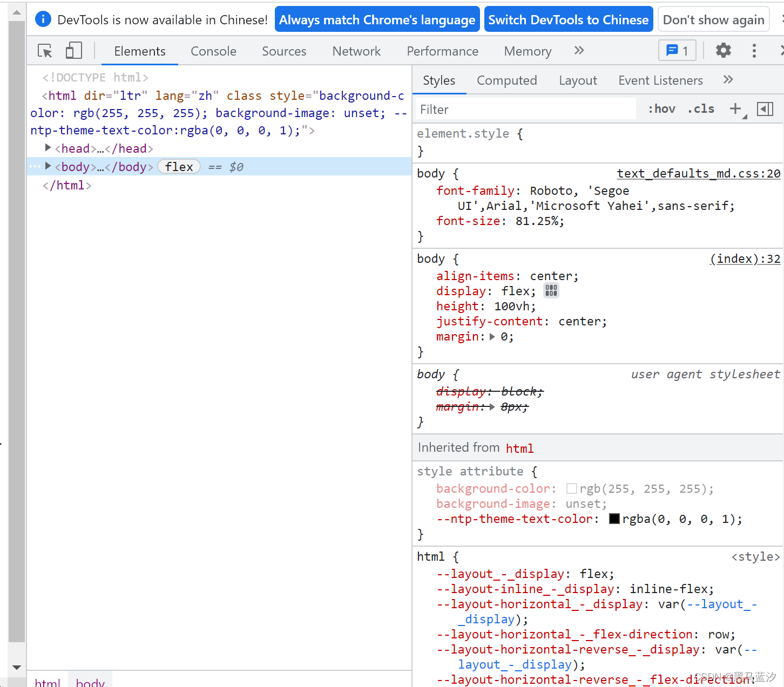Switch to the Console tab

click(x=213, y=51)
